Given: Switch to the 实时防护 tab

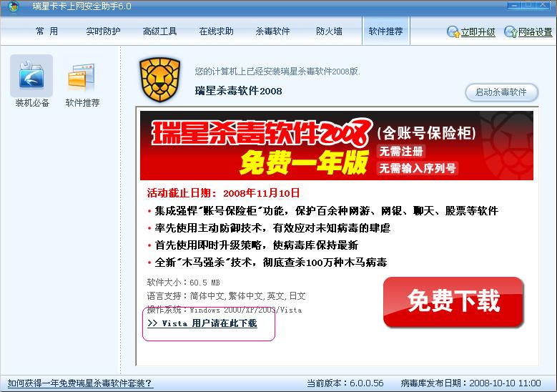Looking at the screenshot, I should pyautogui.click(x=103, y=31).
